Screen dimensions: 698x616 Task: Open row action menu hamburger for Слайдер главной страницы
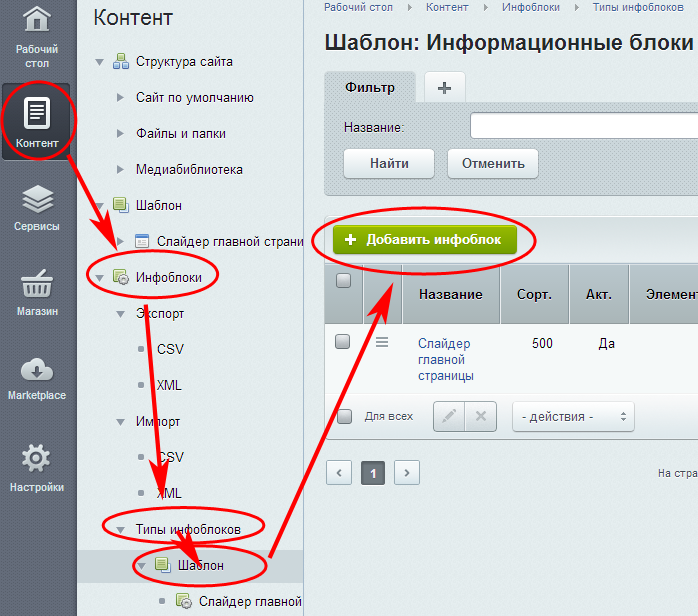(x=382, y=342)
